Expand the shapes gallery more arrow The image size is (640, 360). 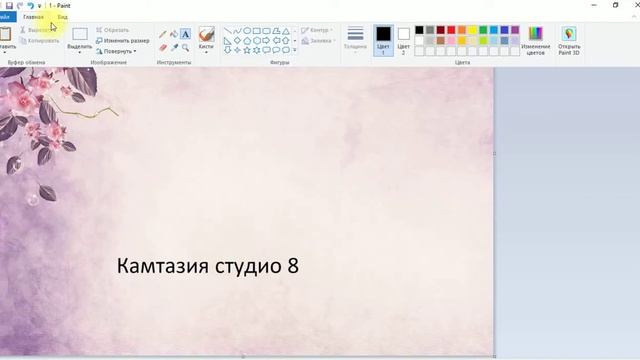pyautogui.click(x=295, y=50)
